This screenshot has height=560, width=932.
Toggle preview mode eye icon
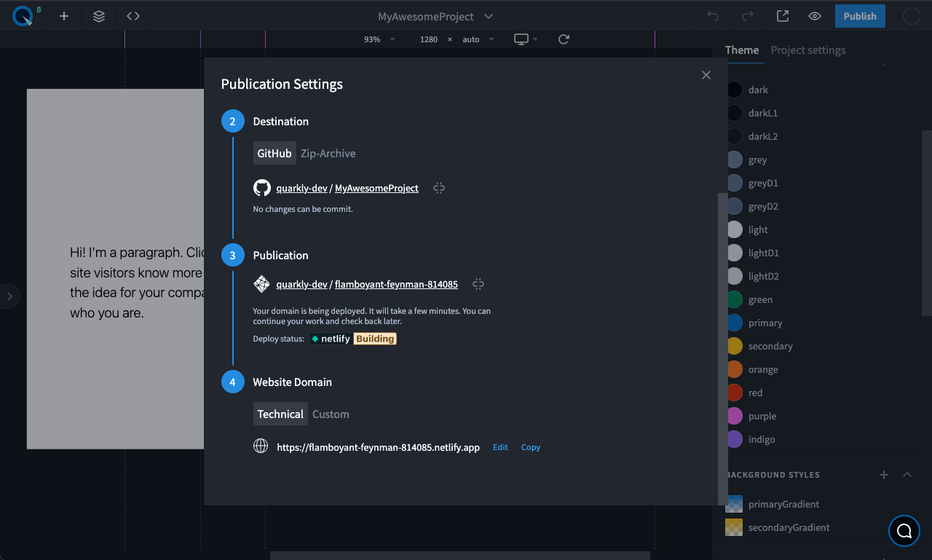coord(815,16)
